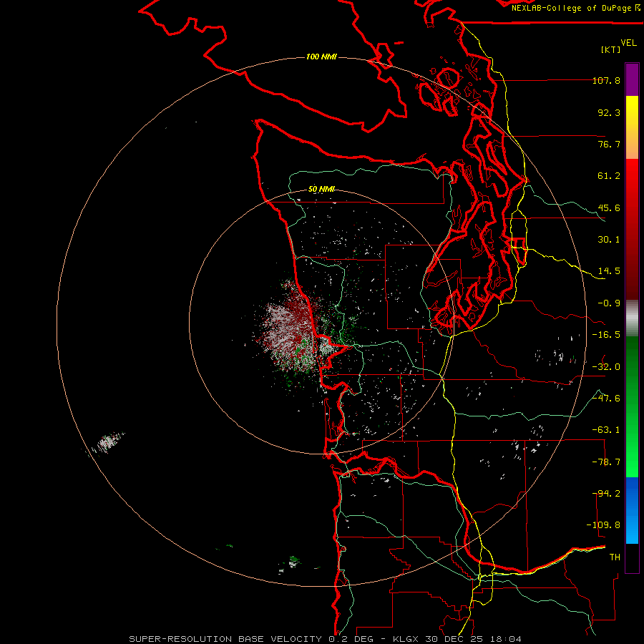Click the 92.3 legend value
Image resolution: width=644 pixels, height=644 pixels.
(609, 112)
